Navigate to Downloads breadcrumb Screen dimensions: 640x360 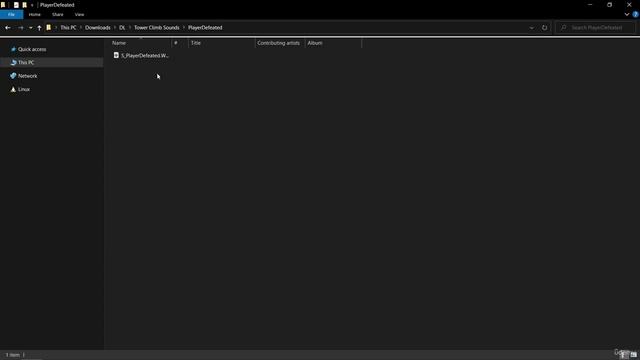98,27
